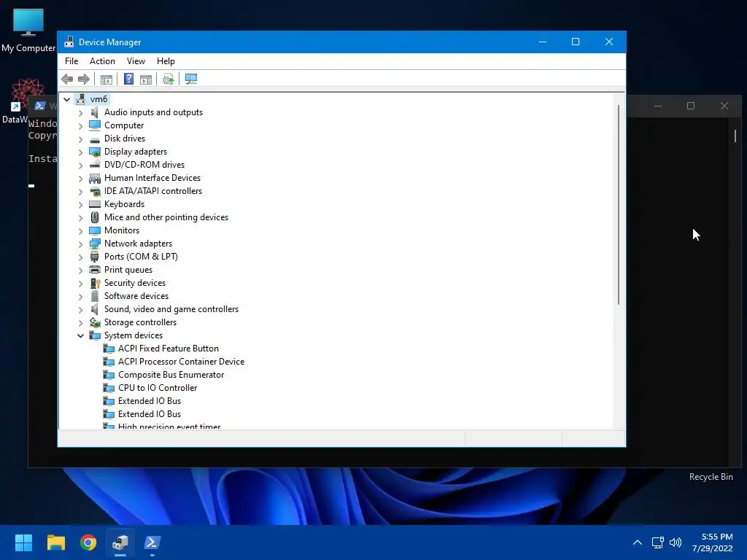Open the Action menu

102,61
